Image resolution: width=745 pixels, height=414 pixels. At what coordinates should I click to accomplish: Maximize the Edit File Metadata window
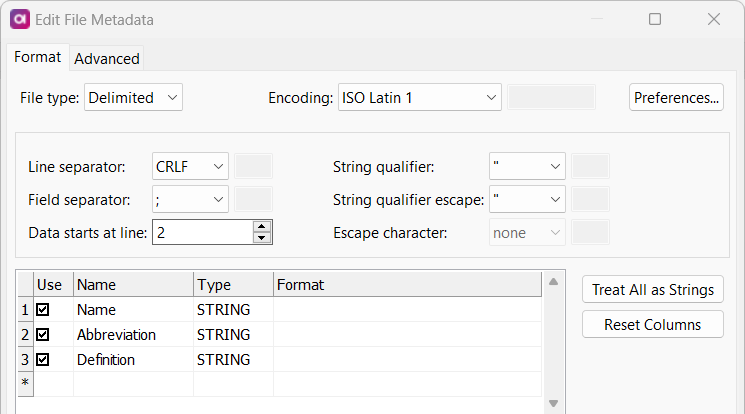[655, 19]
